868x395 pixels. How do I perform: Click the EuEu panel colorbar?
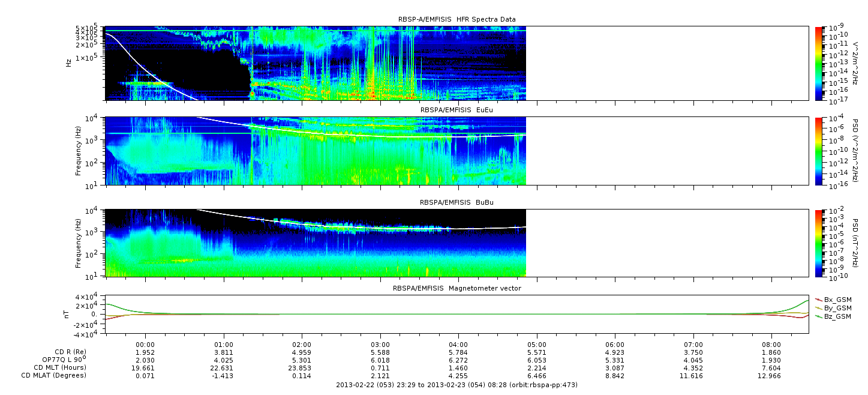[x=819, y=151]
